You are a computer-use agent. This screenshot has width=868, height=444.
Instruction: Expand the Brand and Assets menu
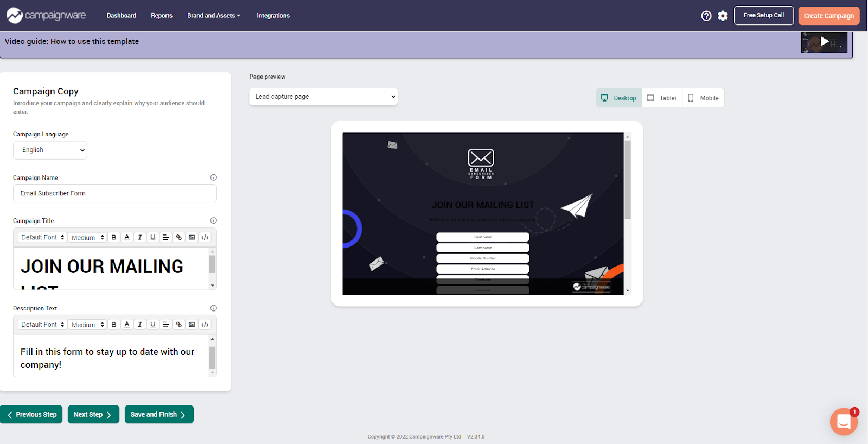tap(213, 16)
